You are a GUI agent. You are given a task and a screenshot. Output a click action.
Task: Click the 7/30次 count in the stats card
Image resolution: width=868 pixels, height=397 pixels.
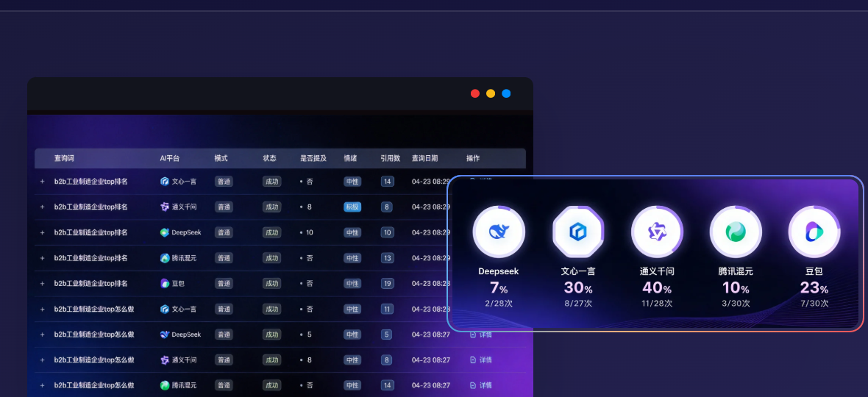[814, 304]
